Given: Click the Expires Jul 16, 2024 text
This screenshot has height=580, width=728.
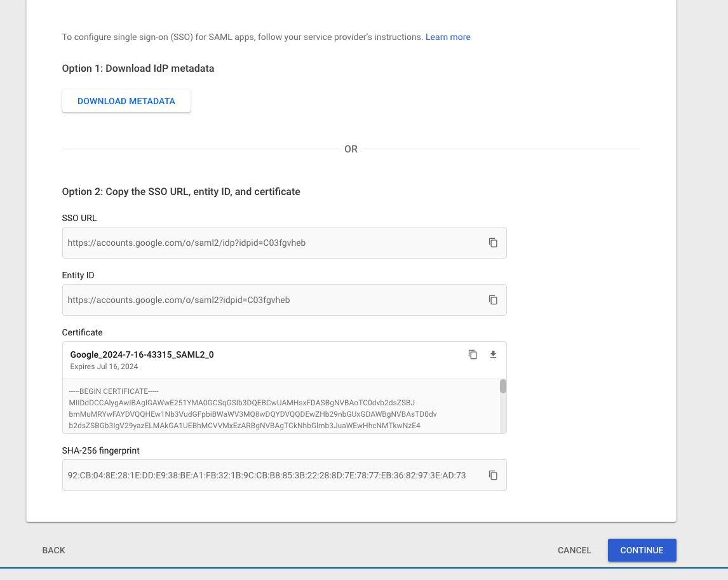Looking at the screenshot, I should (104, 367).
